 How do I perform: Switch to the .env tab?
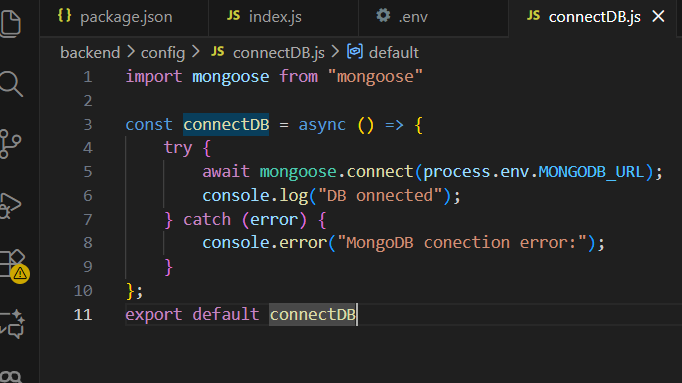pyautogui.click(x=433, y=17)
